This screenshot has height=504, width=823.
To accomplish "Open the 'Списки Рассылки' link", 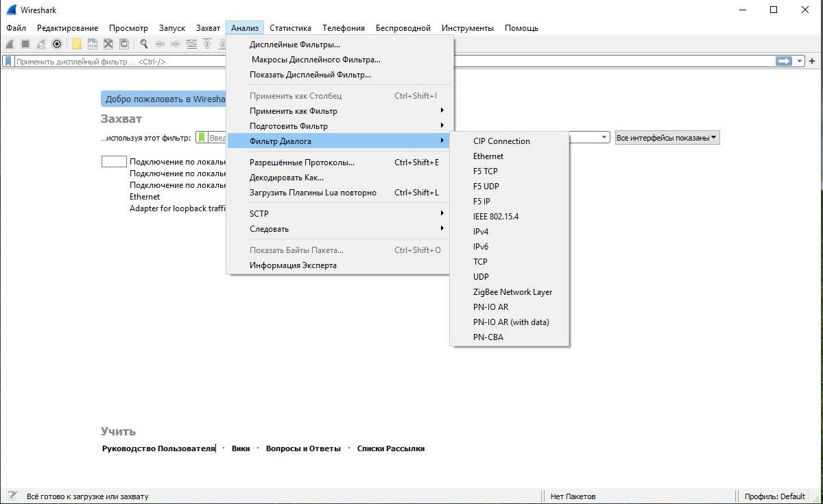I will (391, 448).
